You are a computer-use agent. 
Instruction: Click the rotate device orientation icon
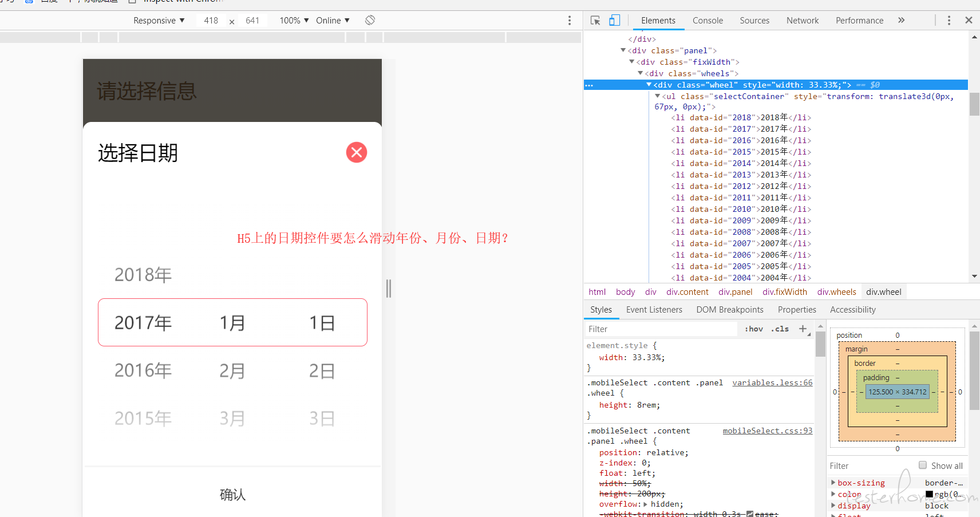(x=370, y=20)
